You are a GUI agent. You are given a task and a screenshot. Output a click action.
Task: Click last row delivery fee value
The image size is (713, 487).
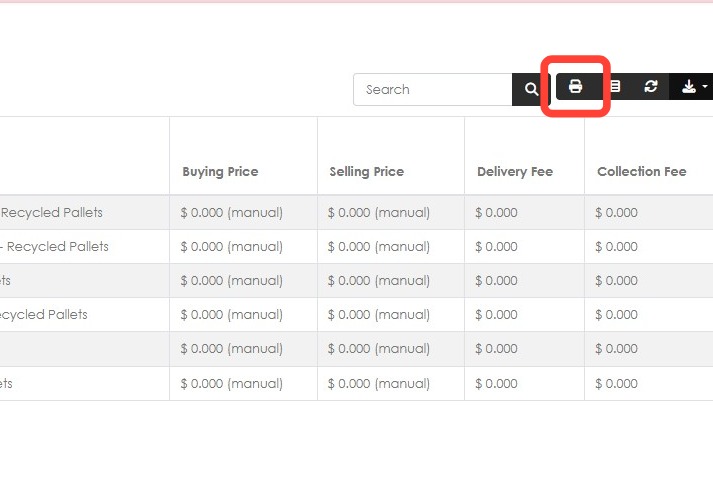[x=496, y=383]
